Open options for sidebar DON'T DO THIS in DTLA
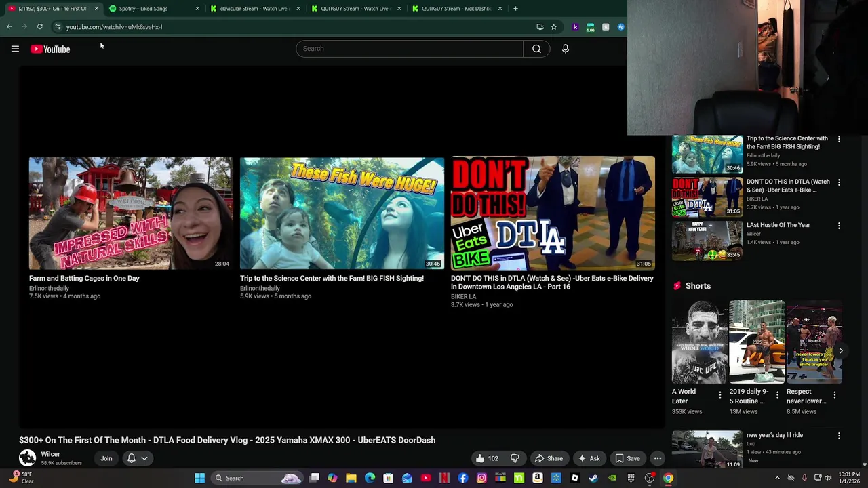The image size is (868, 488). (x=839, y=182)
